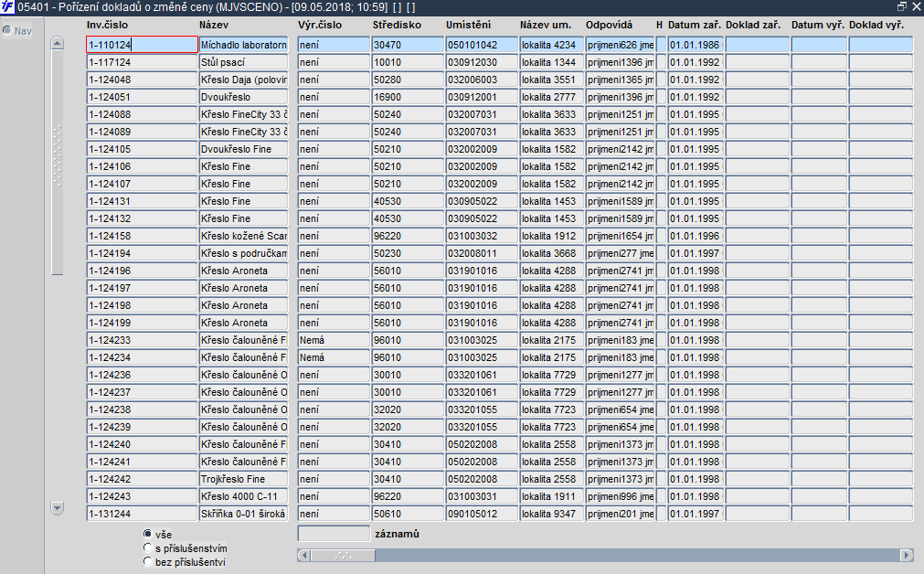Click the 'Název' column header

(x=214, y=25)
